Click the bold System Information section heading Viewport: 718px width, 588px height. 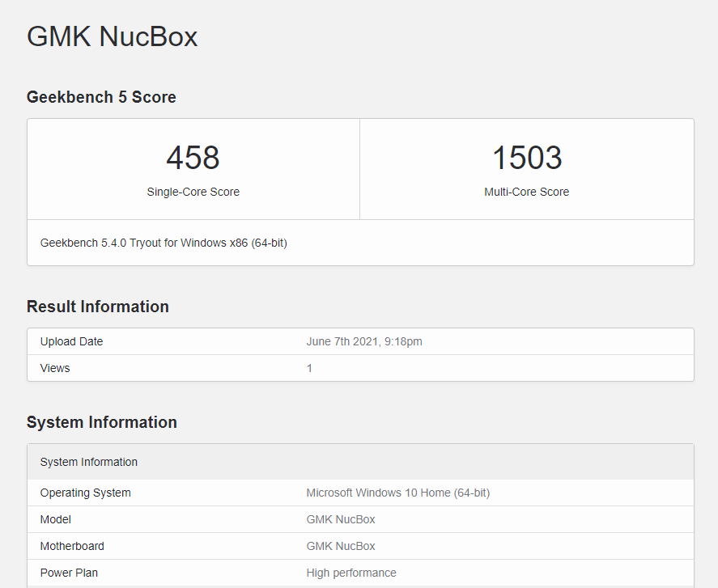(x=102, y=422)
